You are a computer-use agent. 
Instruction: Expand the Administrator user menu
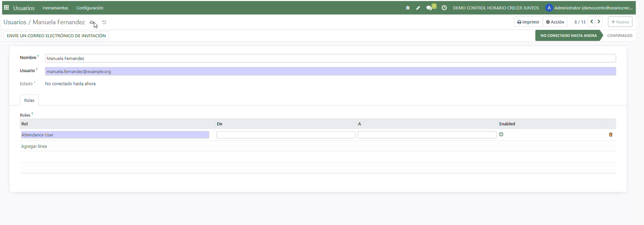coord(589,8)
